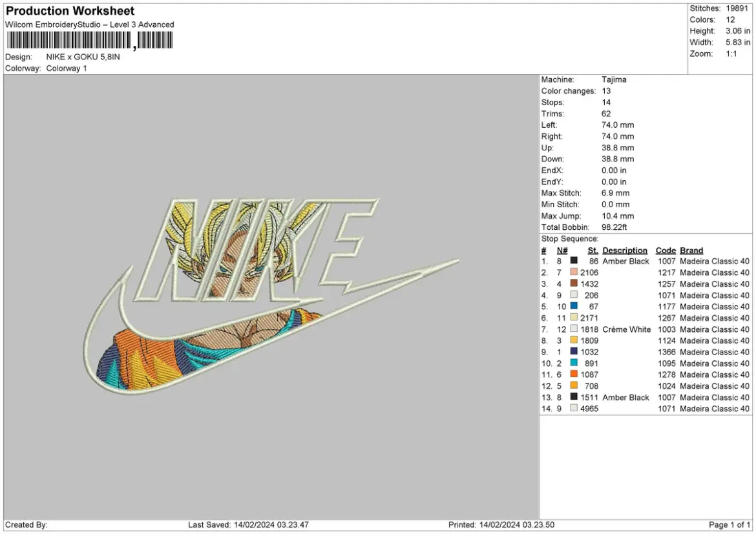756x534 pixels.
Task: Click the Zoom 1:1 value
Action: click(730, 54)
